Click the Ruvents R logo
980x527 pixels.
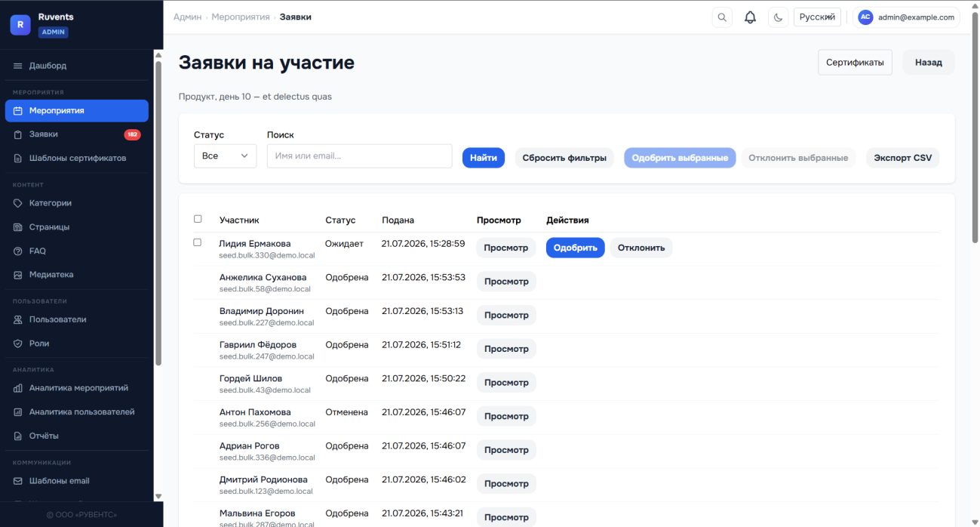20,25
